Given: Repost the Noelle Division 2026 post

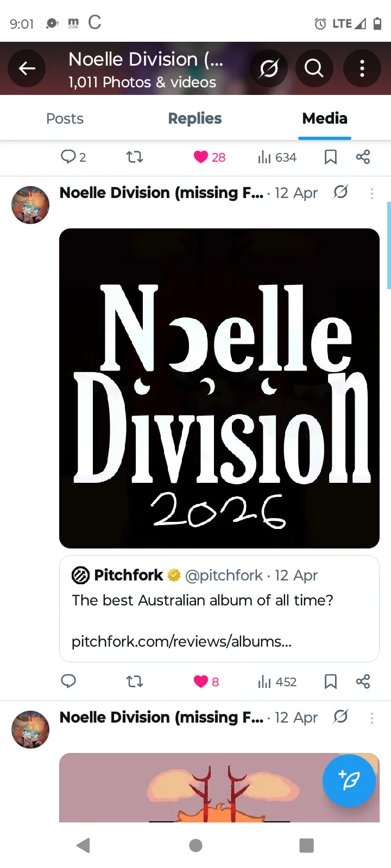Looking at the screenshot, I should tap(135, 681).
